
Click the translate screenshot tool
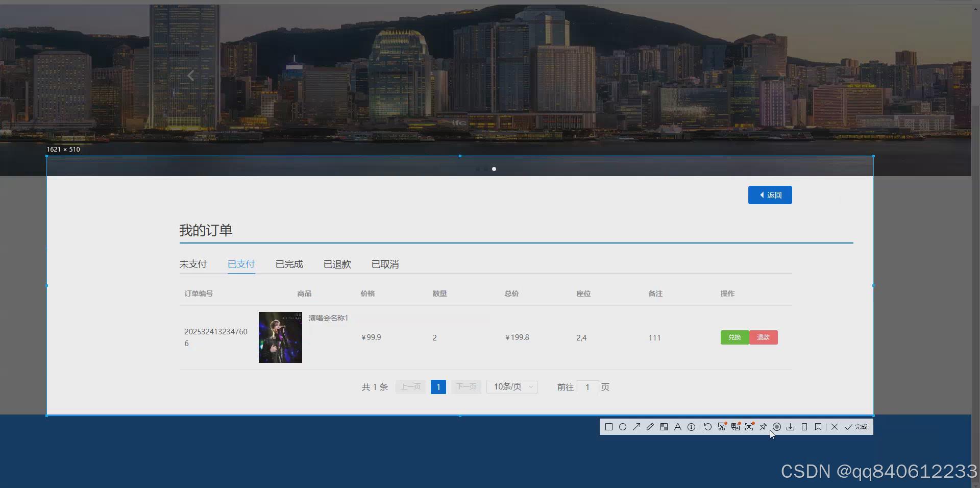click(x=736, y=427)
